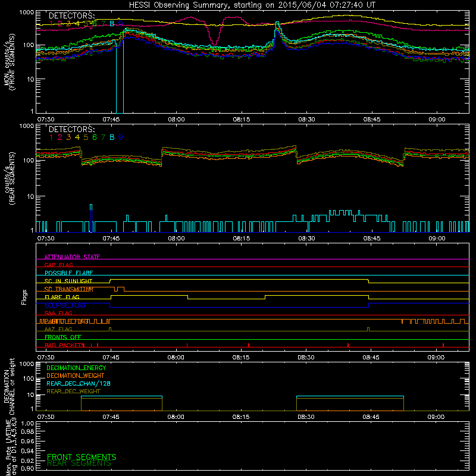Click the DECIMATION_ENERGY legend entry
The image size is (476, 476).
(x=76, y=368)
